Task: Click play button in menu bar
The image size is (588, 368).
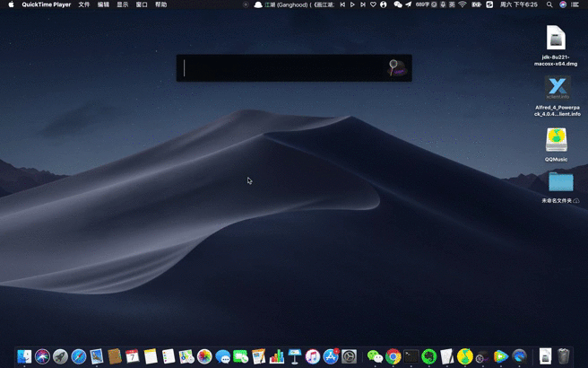Action: 352,4
